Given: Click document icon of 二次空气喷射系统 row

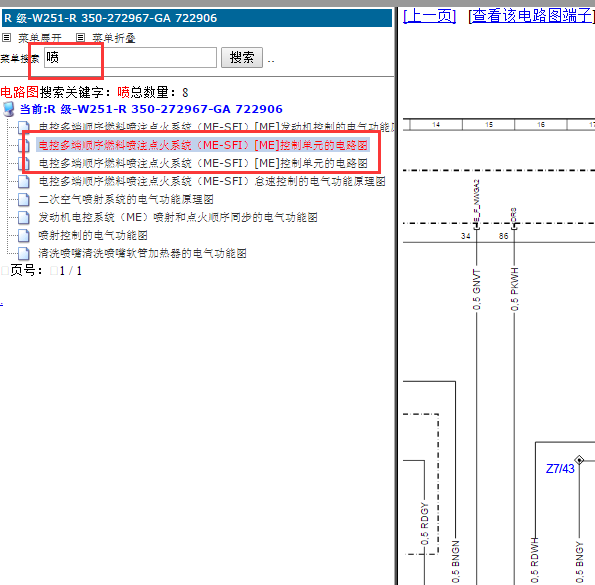Looking at the screenshot, I should point(24,200).
